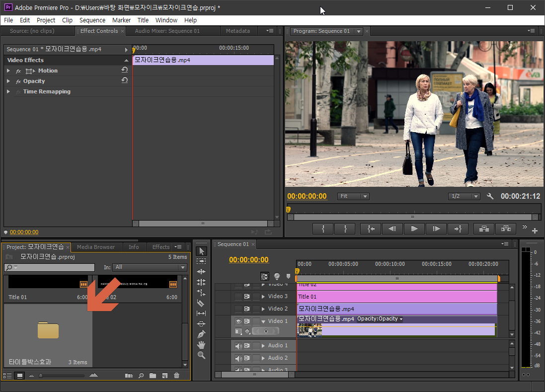Click the Extract button
545x392 pixels.
pos(506,229)
